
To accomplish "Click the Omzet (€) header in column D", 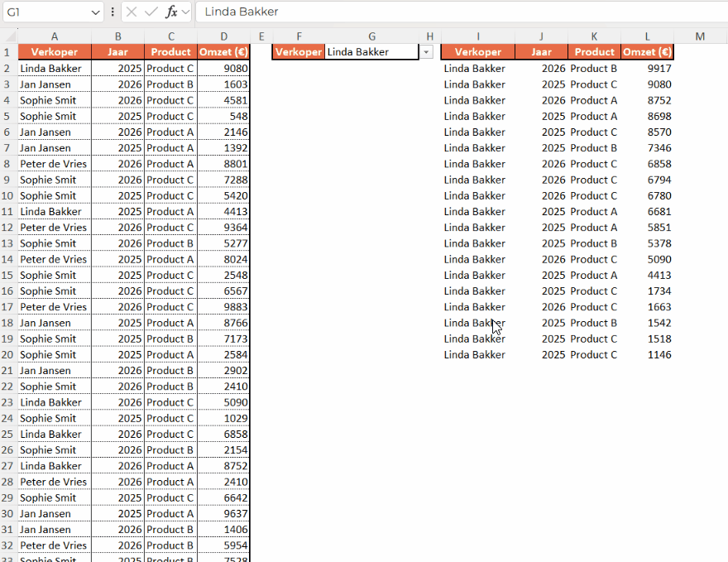I will (224, 52).
